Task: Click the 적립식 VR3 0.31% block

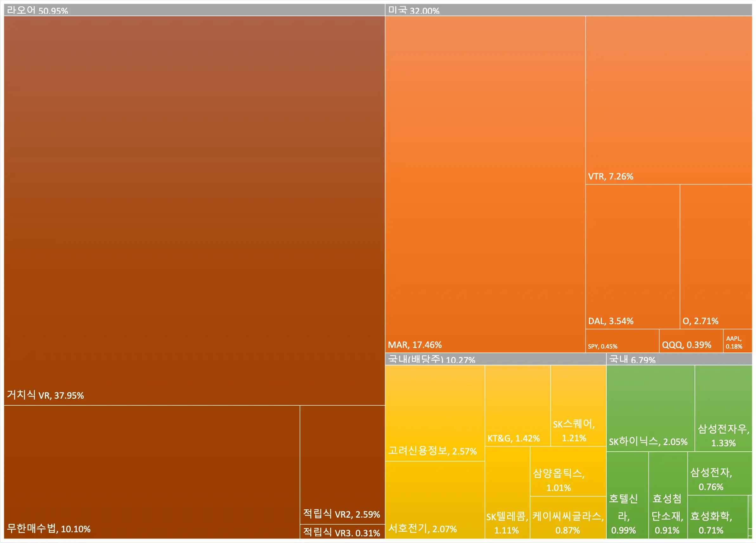Action: pos(343,532)
